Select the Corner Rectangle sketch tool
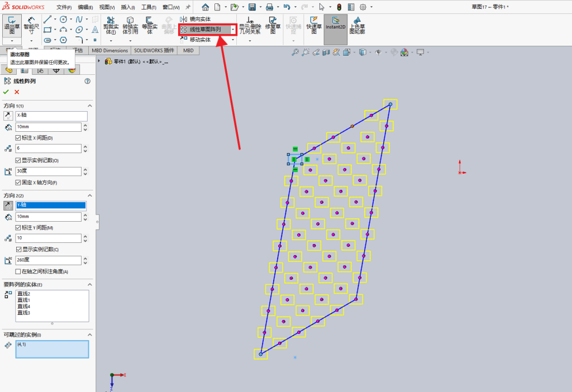Image resolution: width=572 pixels, height=392 pixels. (x=47, y=30)
